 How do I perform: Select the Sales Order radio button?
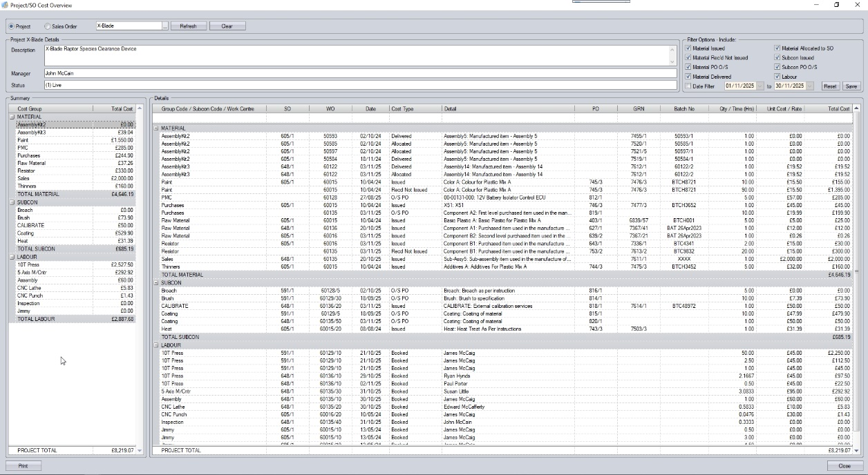[57, 26]
